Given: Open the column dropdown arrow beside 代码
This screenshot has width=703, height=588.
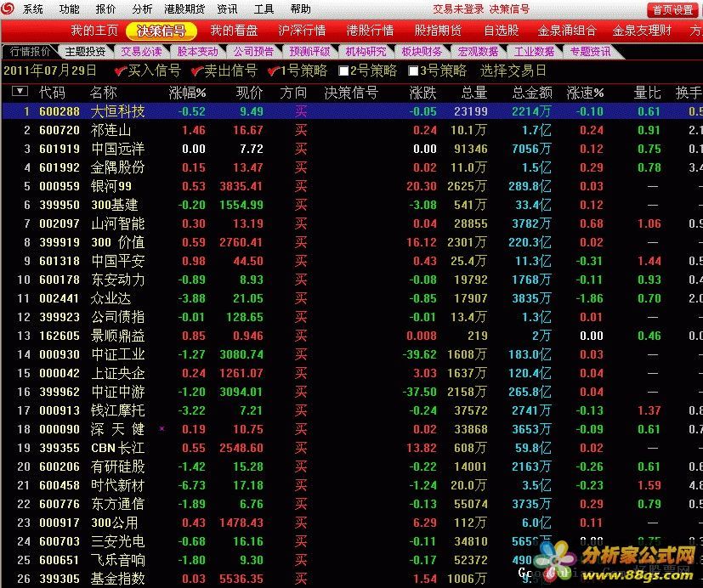Looking at the screenshot, I should click(20, 92).
